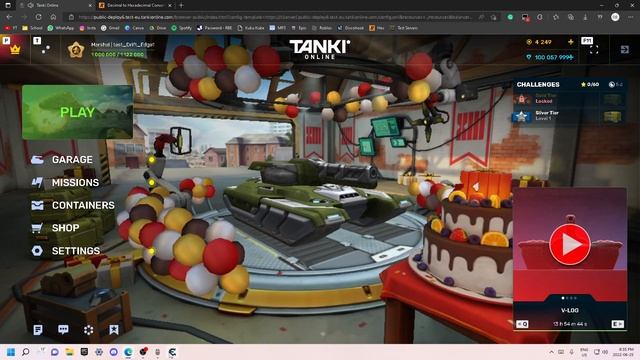
Task: Open File Explorer from taskbar
Action: 69,352
